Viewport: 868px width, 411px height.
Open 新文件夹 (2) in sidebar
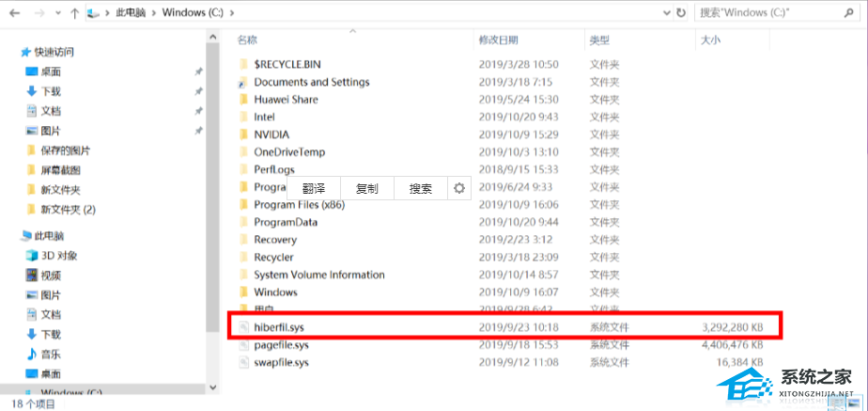click(x=68, y=210)
